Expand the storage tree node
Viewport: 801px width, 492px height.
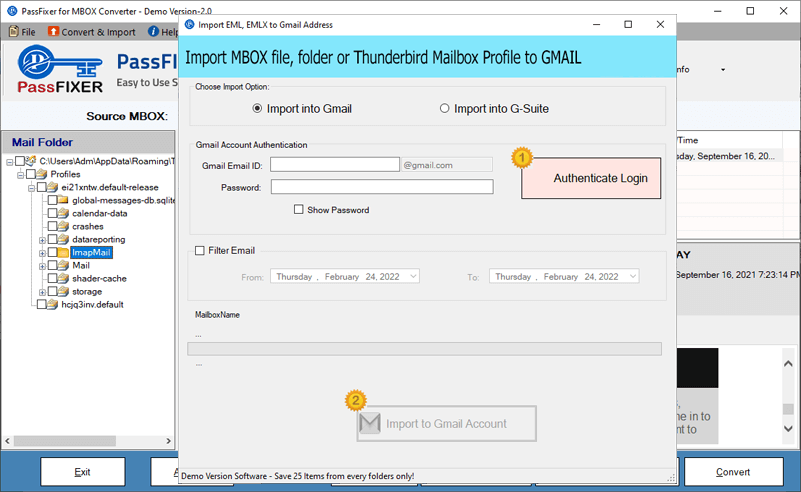click(x=42, y=292)
